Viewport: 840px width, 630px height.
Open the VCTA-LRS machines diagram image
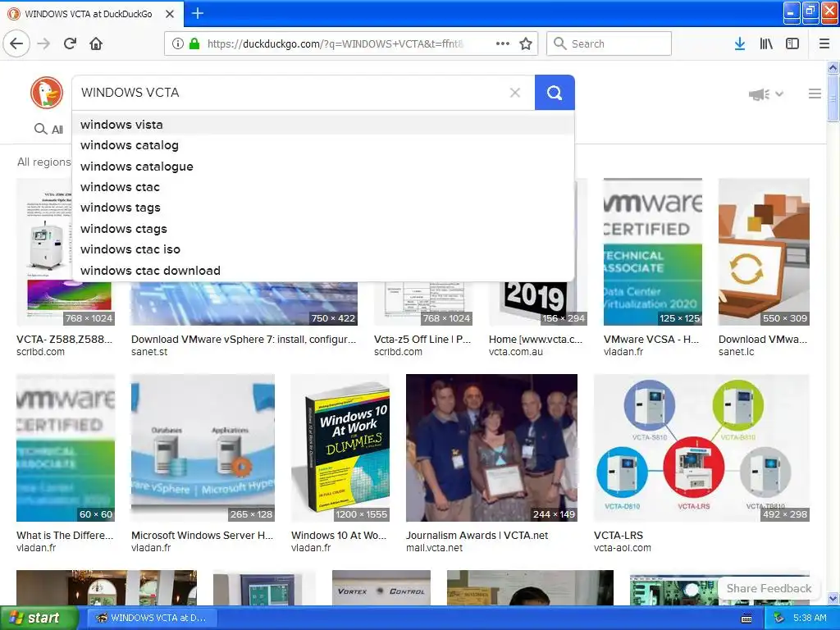[701, 448]
